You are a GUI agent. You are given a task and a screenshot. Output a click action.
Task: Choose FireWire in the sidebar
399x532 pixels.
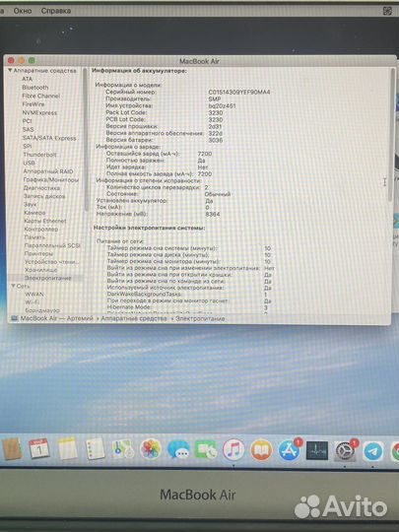click(x=33, y=104)
